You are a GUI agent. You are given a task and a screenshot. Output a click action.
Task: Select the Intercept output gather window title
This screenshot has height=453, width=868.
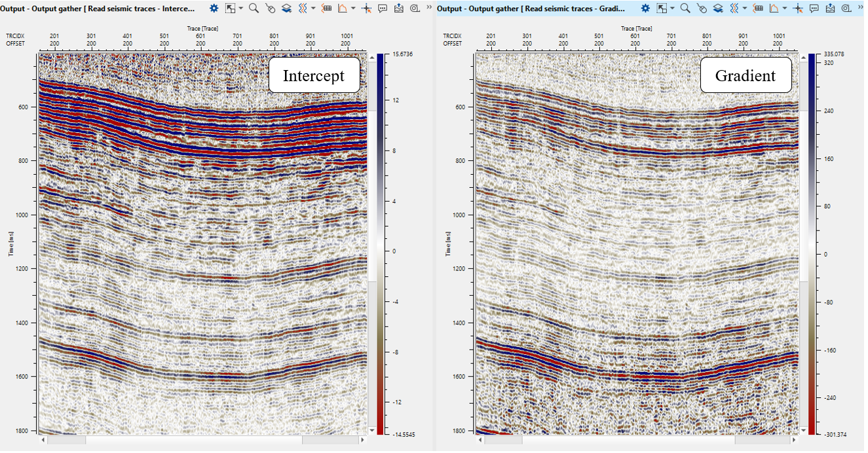tap(98, 9)
